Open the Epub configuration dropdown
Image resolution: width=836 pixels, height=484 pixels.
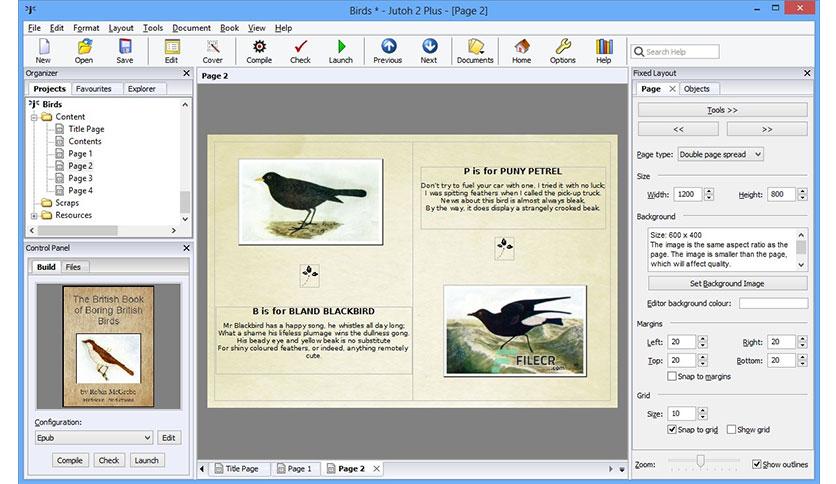pyautogui.click(x=94, y=438)
